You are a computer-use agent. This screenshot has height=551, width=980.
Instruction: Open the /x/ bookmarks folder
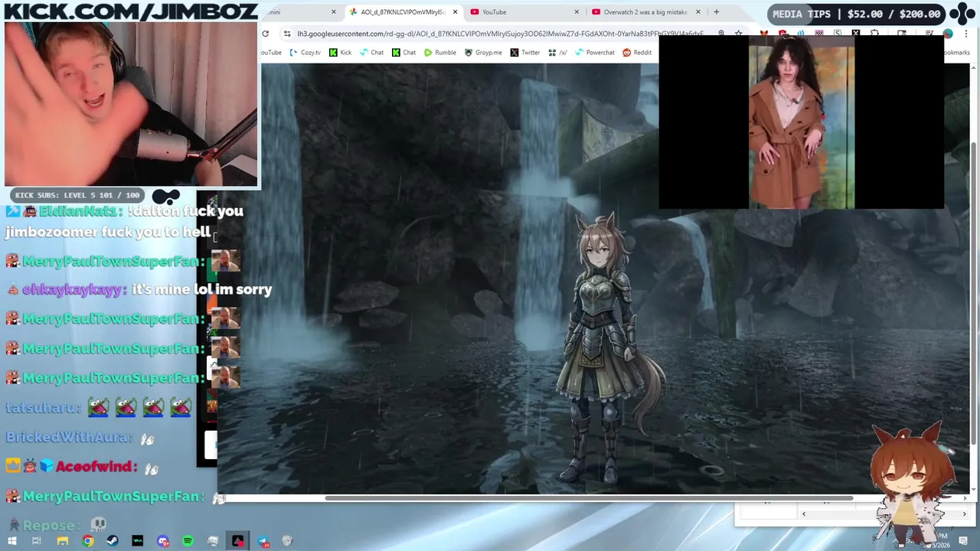pyautogui.click(x=557, y=53)
